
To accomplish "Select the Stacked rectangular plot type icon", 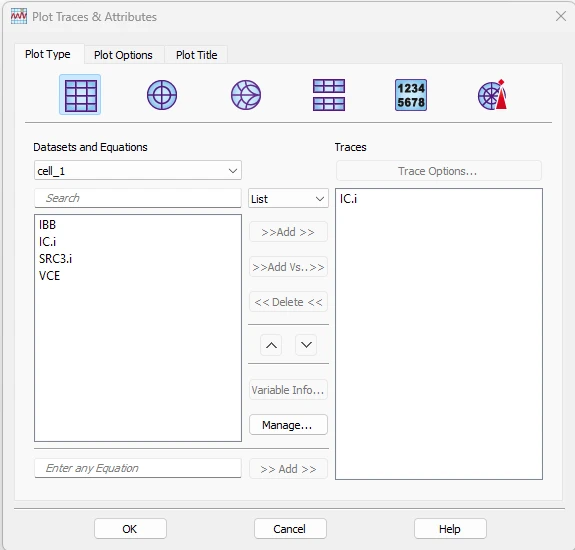I will [x=329, y=95].
